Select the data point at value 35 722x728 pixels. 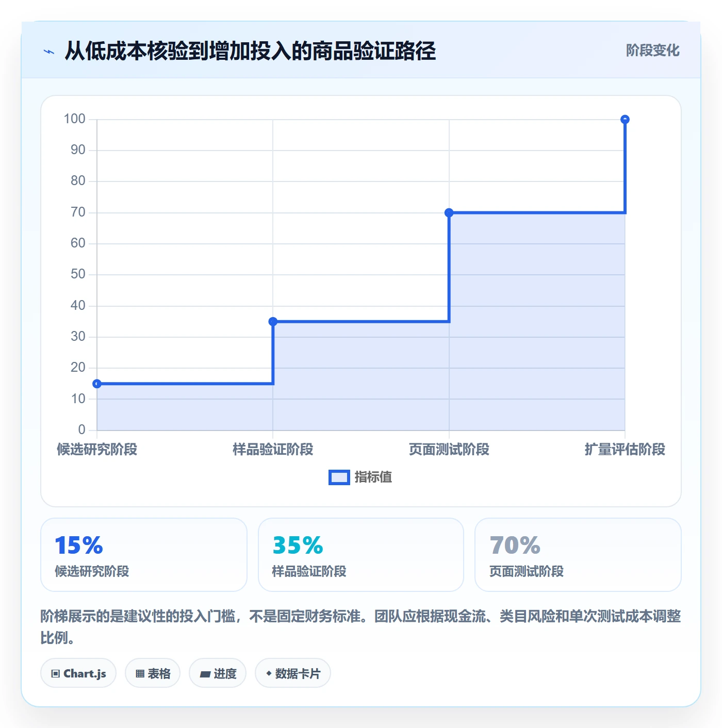tap(273, 322)
